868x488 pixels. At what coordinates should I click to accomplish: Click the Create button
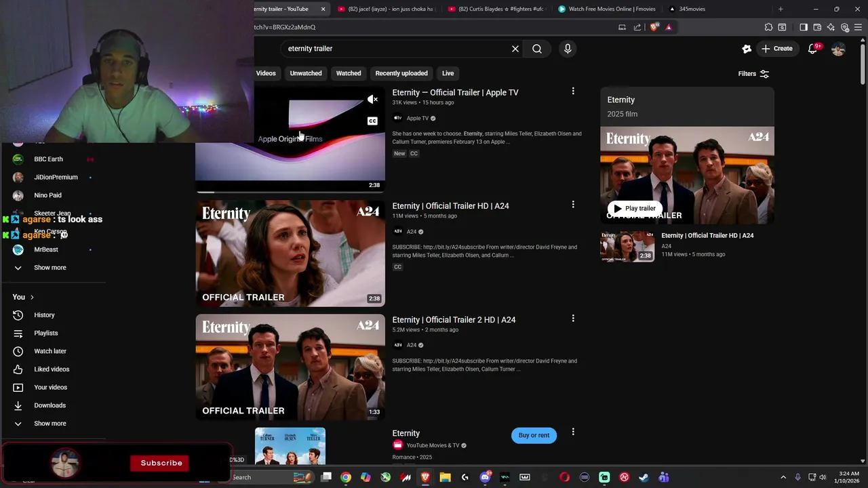(x=776, y=49)
